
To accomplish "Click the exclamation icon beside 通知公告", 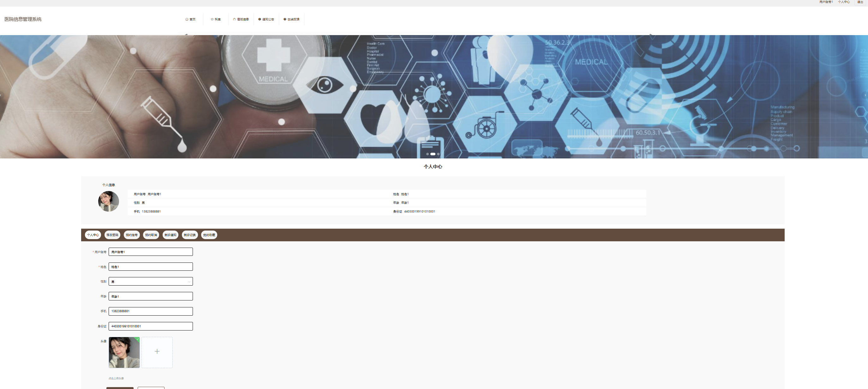I will click(x=260, y=19).
